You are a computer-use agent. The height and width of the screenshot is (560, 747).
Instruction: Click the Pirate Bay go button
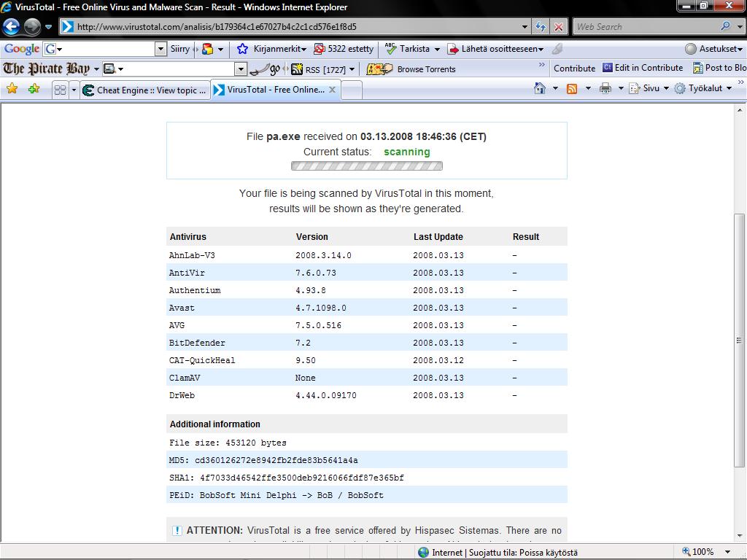pyautogui.click(x=266, y=69)
